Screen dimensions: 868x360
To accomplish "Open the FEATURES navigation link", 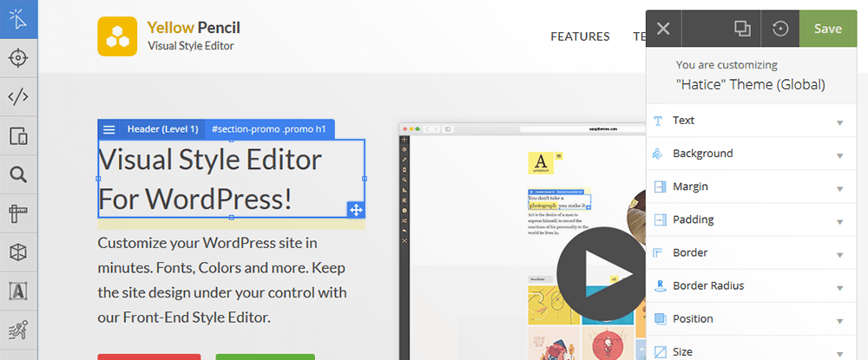I will 580,36.
